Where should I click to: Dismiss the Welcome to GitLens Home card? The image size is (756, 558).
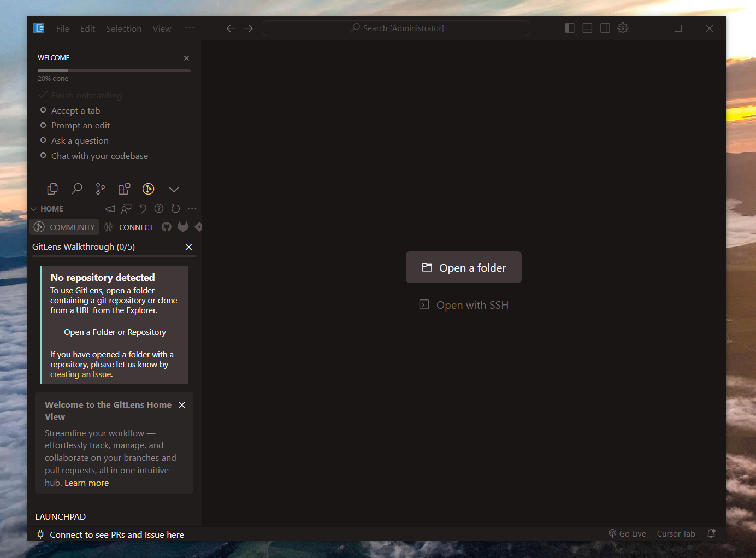point(182,405)
